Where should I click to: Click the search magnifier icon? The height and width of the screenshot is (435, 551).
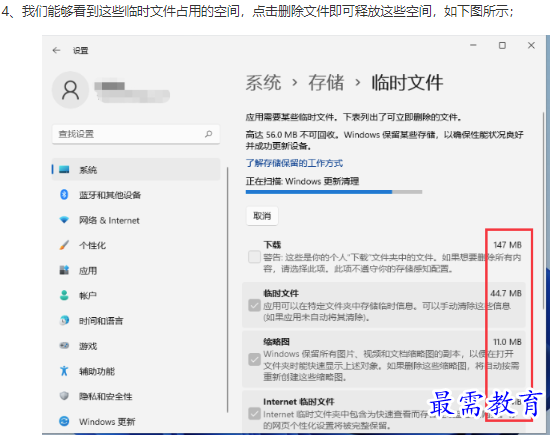tap(208, 134)
